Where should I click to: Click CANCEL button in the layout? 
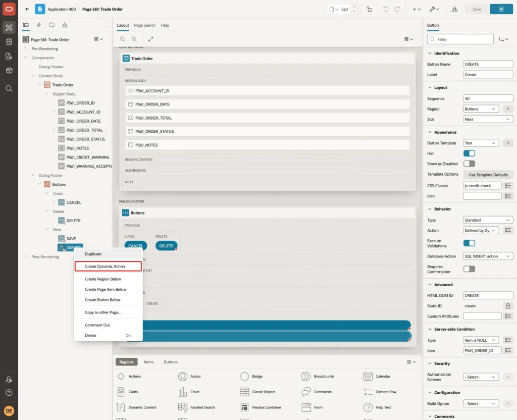[x=135, y=246]
